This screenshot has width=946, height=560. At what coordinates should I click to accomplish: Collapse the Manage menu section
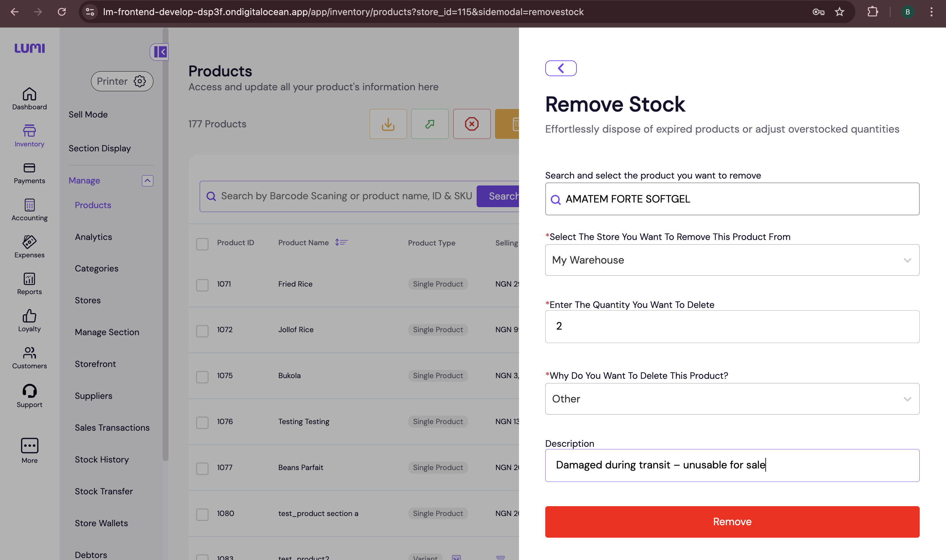click(x=147, y=181)
